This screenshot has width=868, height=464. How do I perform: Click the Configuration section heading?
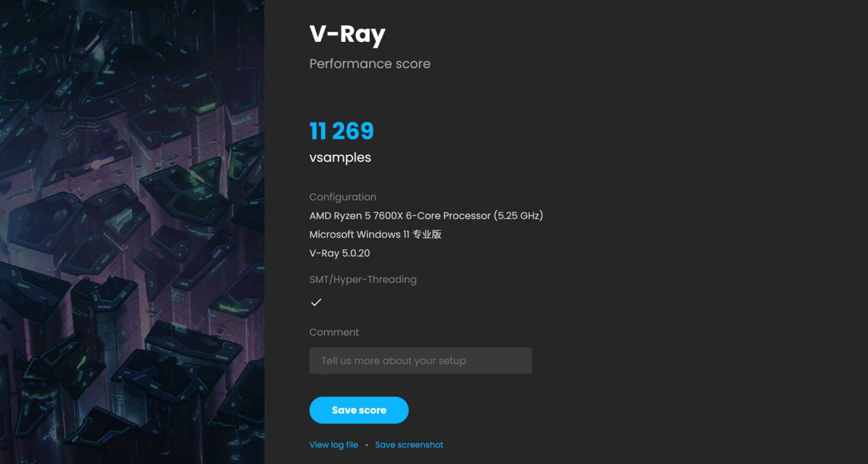click(343, 197)
